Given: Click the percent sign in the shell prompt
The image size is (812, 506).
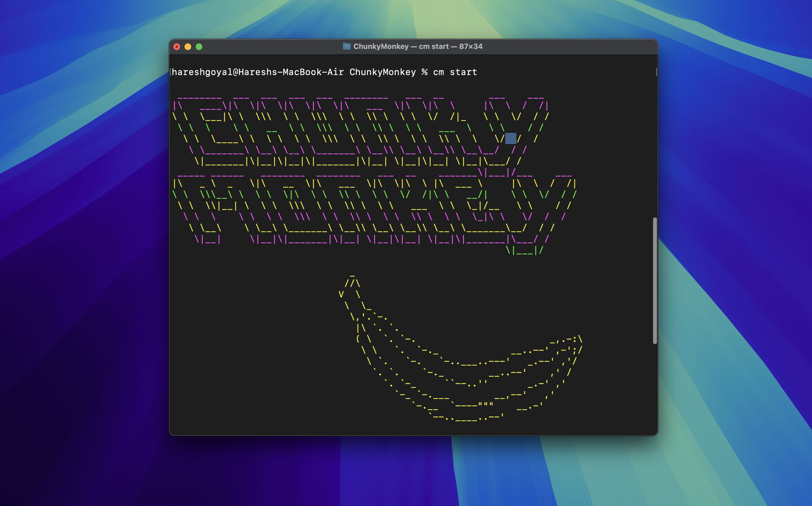Looking at the screenshot, I should coord(424,72).
